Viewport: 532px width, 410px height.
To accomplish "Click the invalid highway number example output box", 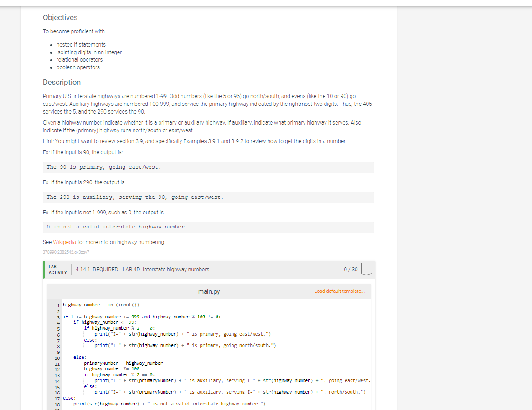I will coord(208,227).
